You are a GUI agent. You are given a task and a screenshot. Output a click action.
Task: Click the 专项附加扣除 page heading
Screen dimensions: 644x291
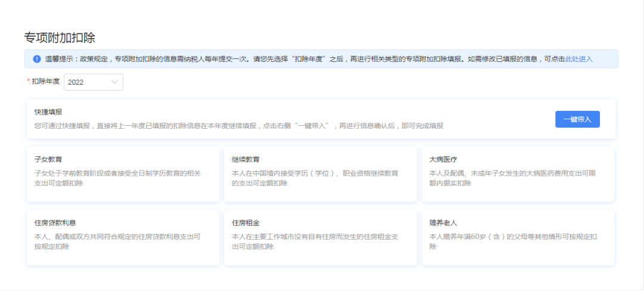[x=60, y=38]
